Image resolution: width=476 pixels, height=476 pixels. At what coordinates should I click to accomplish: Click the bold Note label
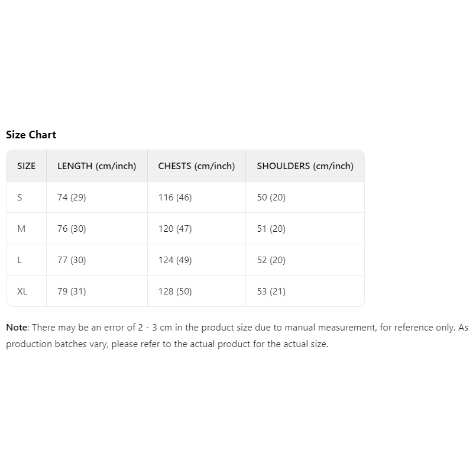tap(17, 328)
